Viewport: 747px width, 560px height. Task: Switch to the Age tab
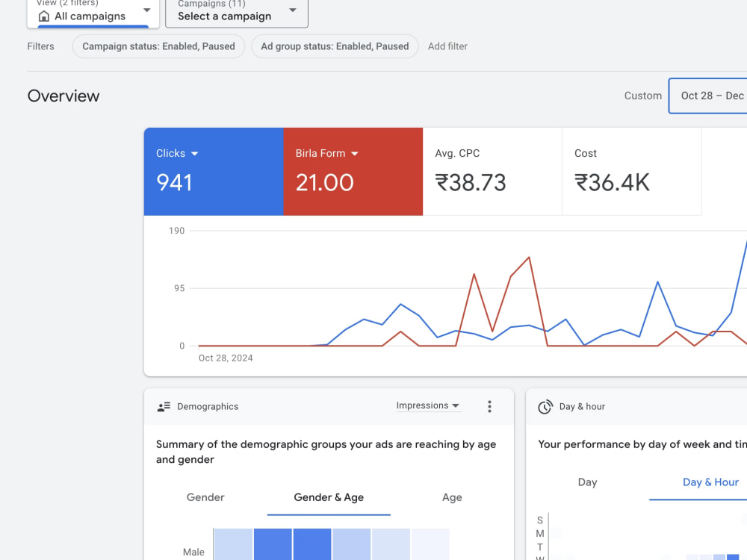[452, 497]
